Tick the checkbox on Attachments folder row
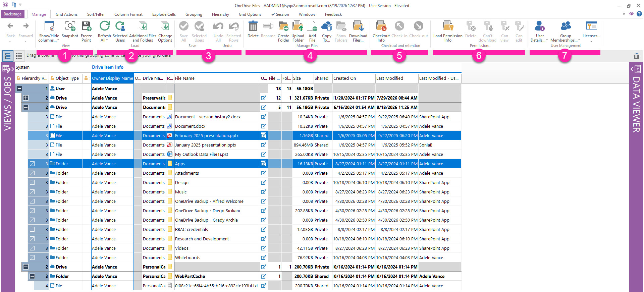Viewport: 644px width, 292px height. [x=32, y=173]
